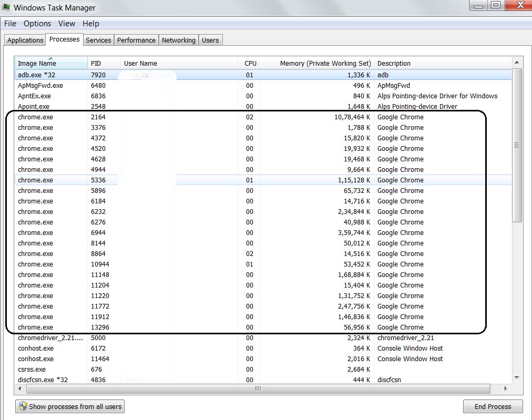This screenshot has height=420, width=532.
Task: Open the File menu
Action: click(10, 24)
